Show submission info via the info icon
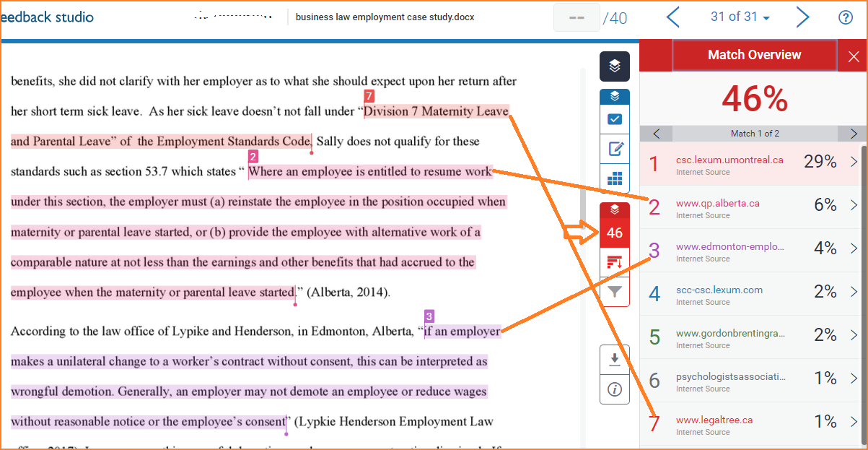 click(615, 390)
